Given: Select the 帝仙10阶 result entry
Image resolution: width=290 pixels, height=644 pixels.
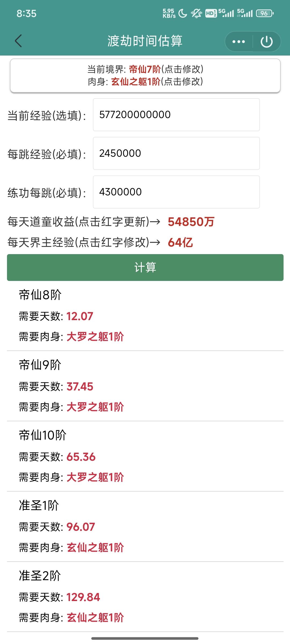Looking at the screenshot, I should [x=145, y=456].
